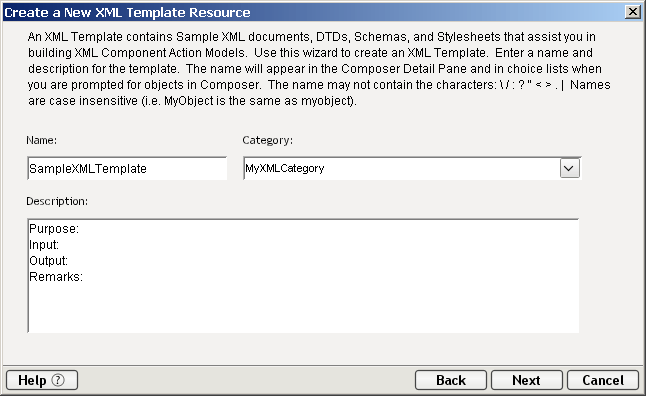Expand the Category dropdown arrow
646x396 pixels.
[x=569, y=168]
